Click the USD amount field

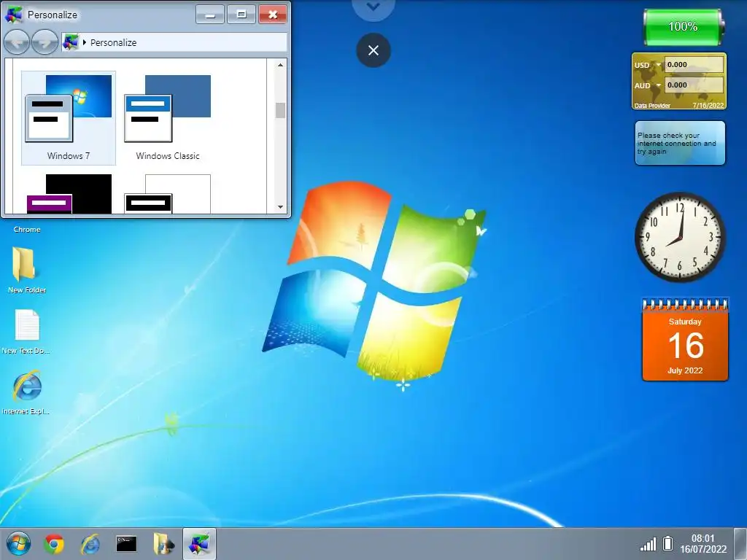coord(694,65)
